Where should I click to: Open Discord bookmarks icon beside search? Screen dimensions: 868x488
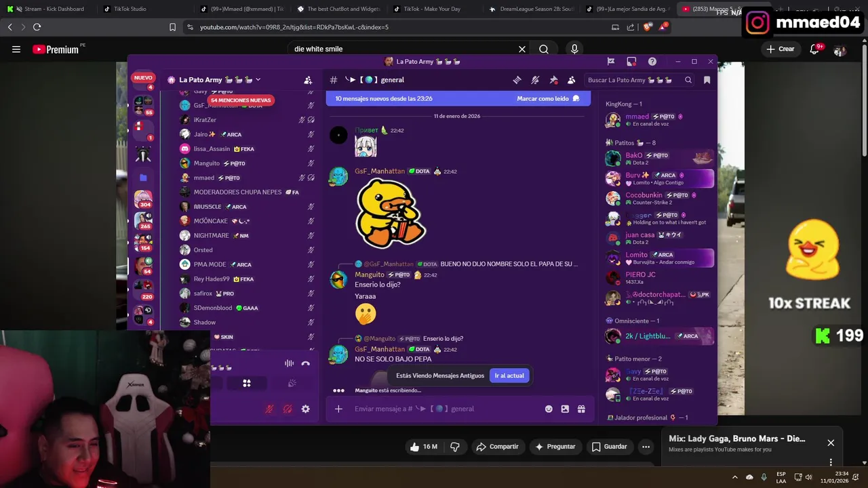coord(707,80)
